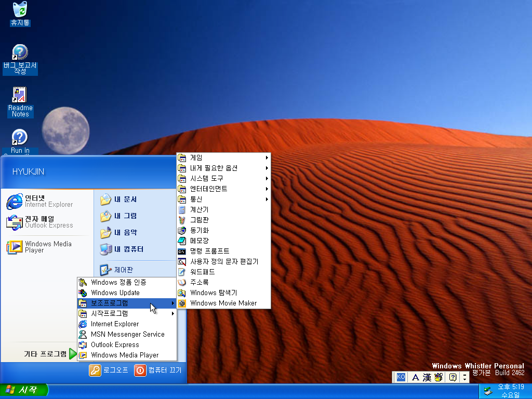Open the 버그 보고서 작성 desktop shortcut
Viewport: 532px width, 399px height.
tap(20, 59)
